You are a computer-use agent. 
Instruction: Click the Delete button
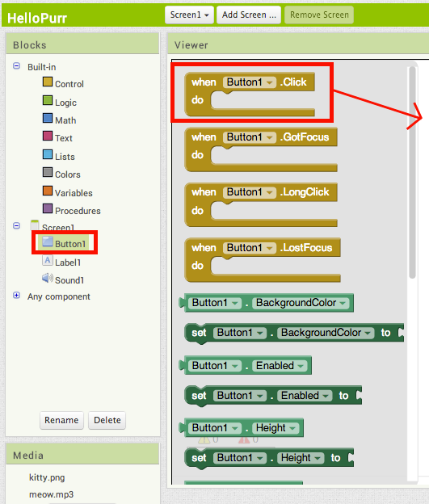coord(107,420)
